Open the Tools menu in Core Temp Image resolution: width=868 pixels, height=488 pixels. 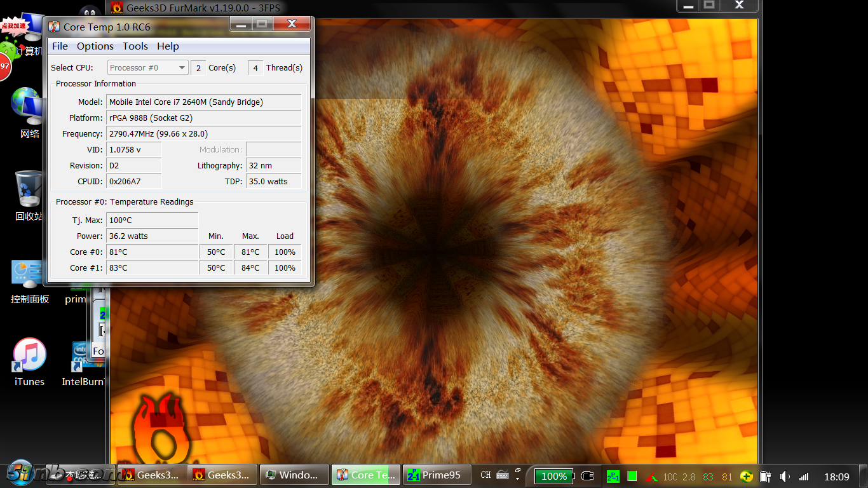pyautogui.click(x=135, y=46)
